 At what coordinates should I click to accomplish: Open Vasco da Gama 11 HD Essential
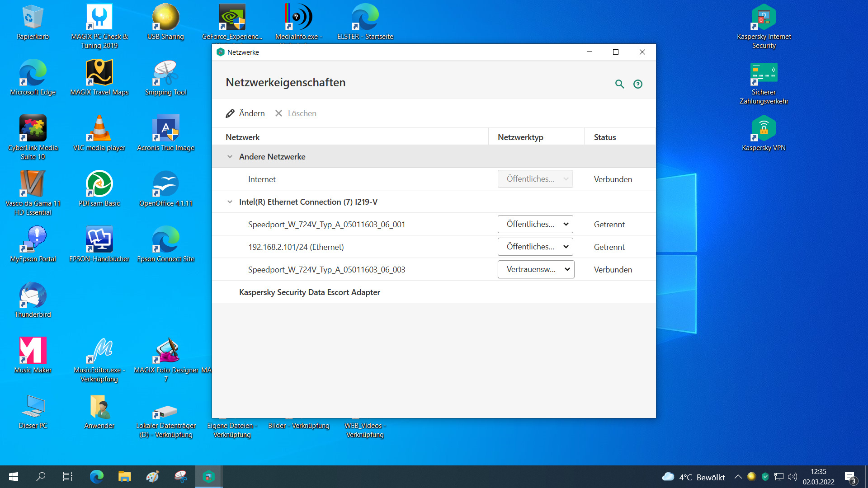[x=33, y=193]
